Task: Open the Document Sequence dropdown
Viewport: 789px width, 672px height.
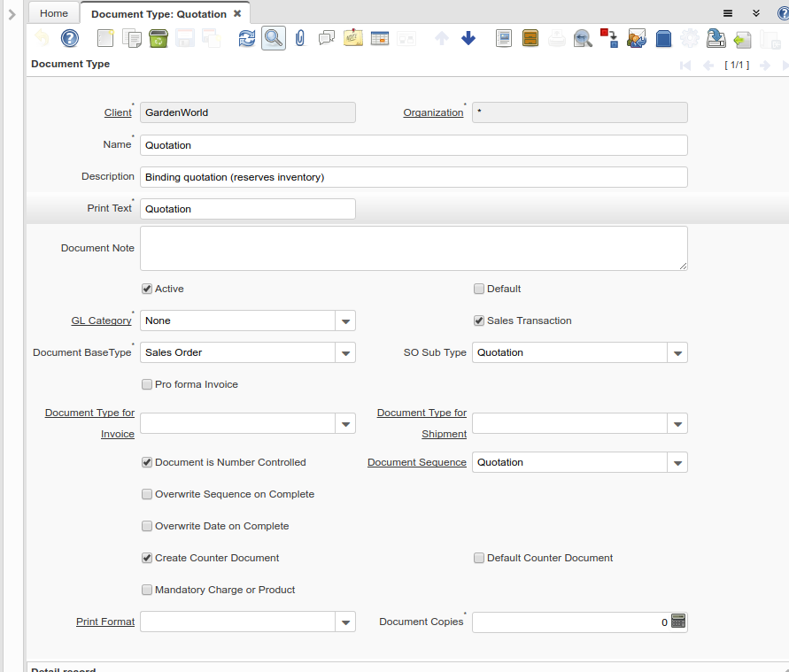Action: [x=677, y=462]
